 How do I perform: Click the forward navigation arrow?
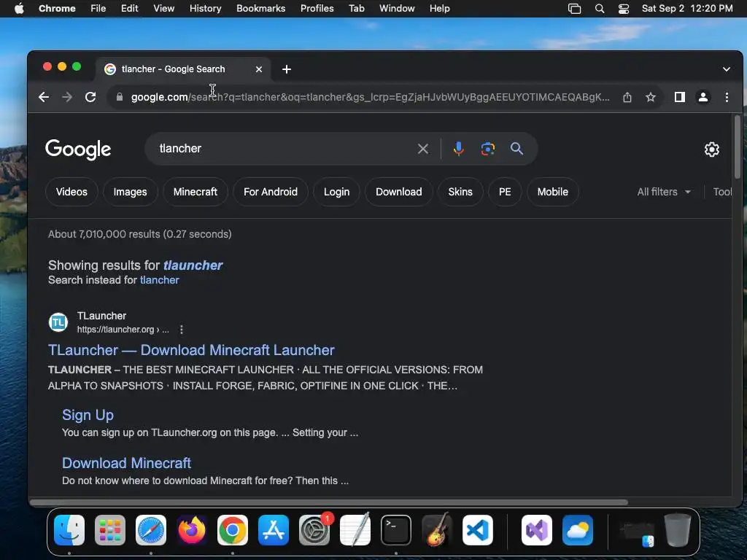[67, 97]
